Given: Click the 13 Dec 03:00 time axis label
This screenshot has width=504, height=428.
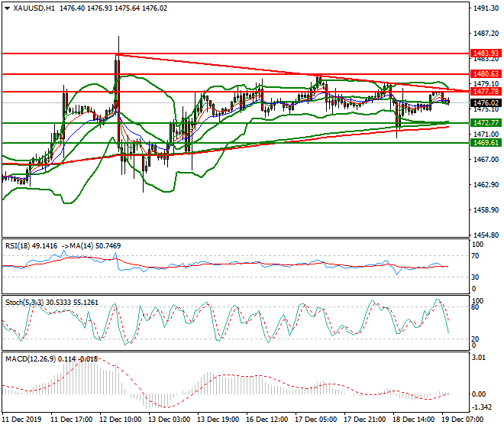Looking at the screenshot, I should [x=169, y=420].
